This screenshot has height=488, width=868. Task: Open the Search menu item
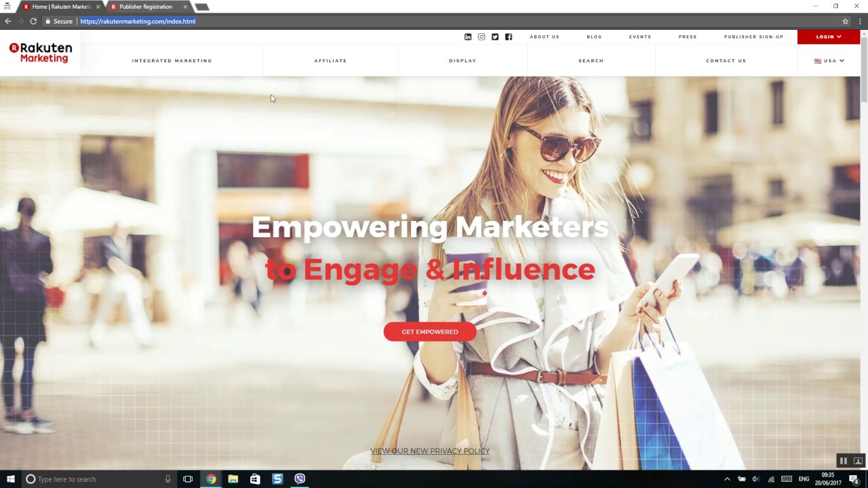tap(591, 60)
